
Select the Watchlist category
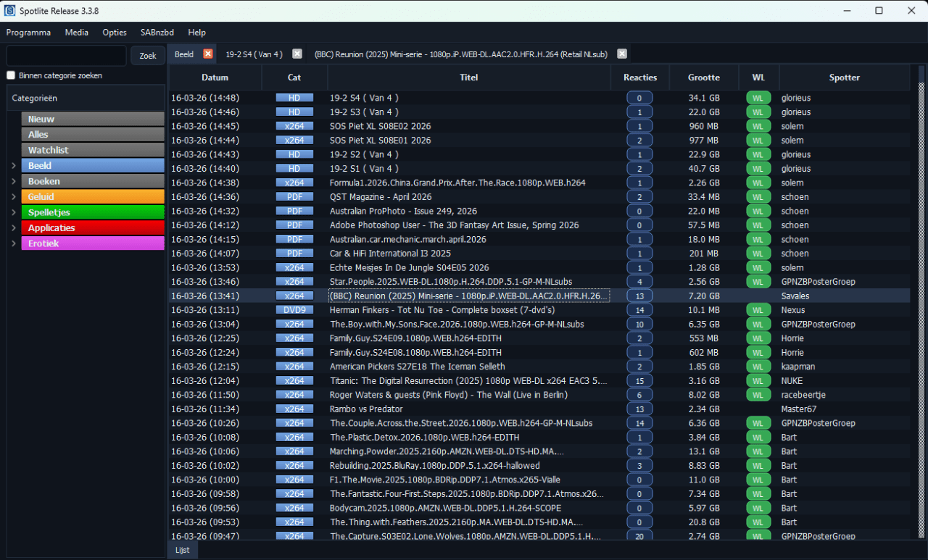point(93,150)
